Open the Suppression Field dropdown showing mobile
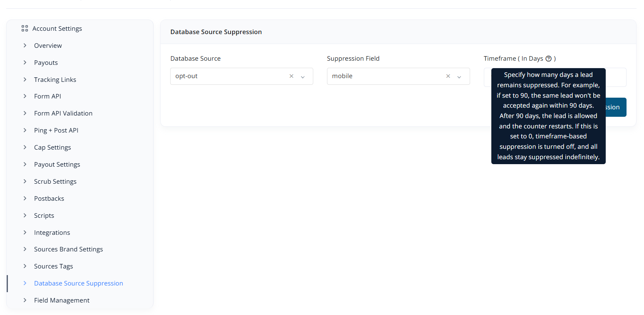644x315 pixels. click(399, 76)
